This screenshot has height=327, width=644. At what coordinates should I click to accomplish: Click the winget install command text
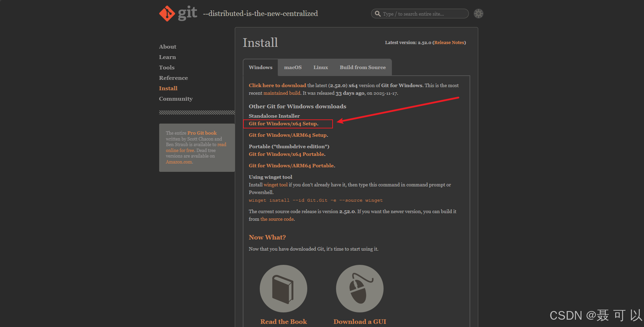[x=316, y=200]
